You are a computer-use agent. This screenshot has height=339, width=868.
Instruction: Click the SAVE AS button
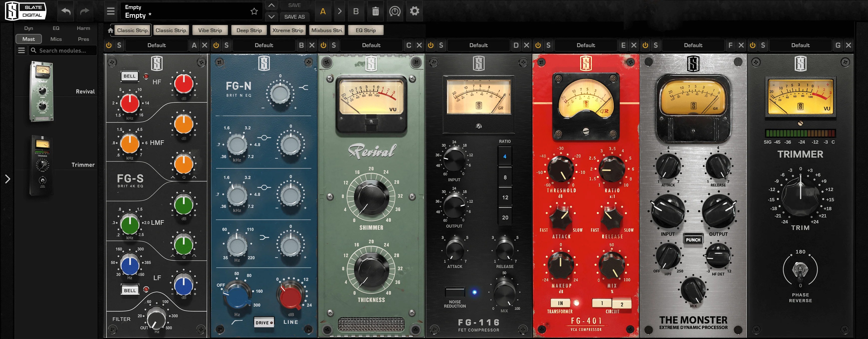pos(294,17)
